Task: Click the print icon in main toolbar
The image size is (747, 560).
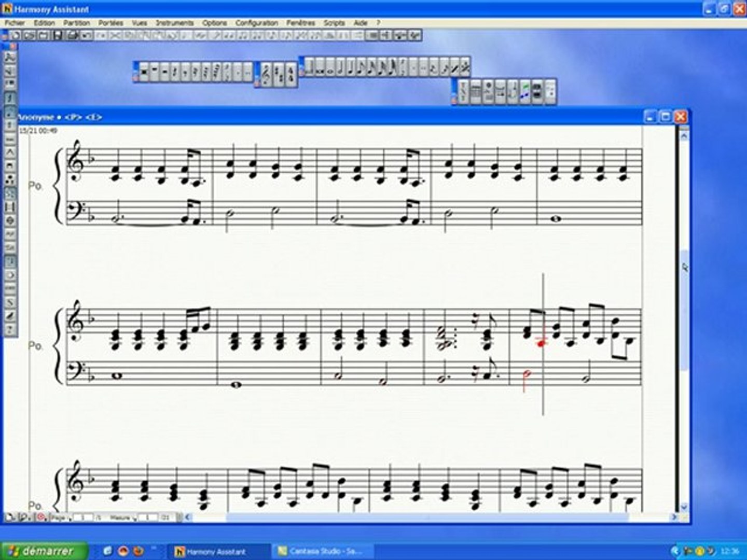Action: [72, 35]
